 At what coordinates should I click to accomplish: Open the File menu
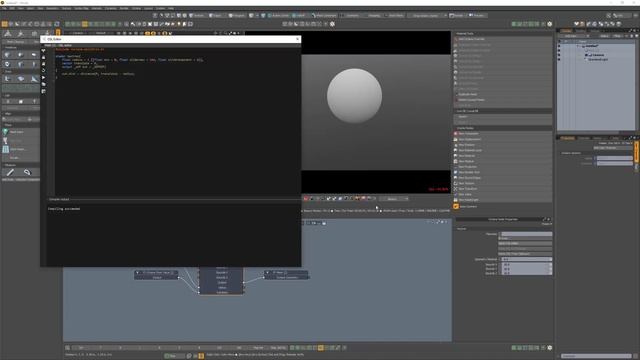pyautogui.click(x=4, y=8)
